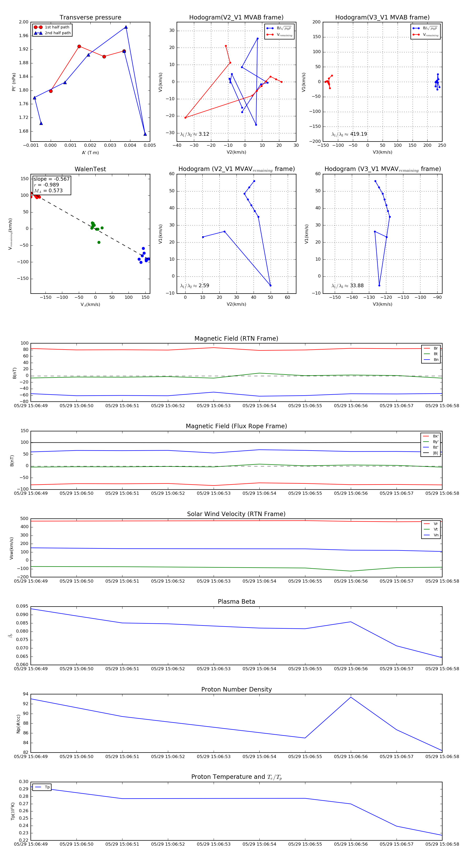Click the WalenTest "V_remaining(km/s)" y-axis label
The height and width of the screenshot is (868, 473).
[11, 234]
